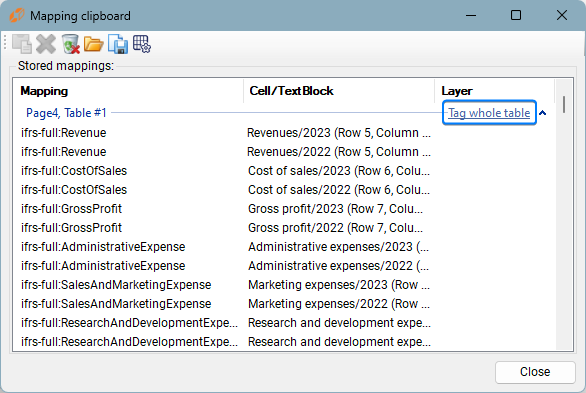The image size is (586, 393).
Task: Click the table settings gear icon
Action: tap(142, 44)
